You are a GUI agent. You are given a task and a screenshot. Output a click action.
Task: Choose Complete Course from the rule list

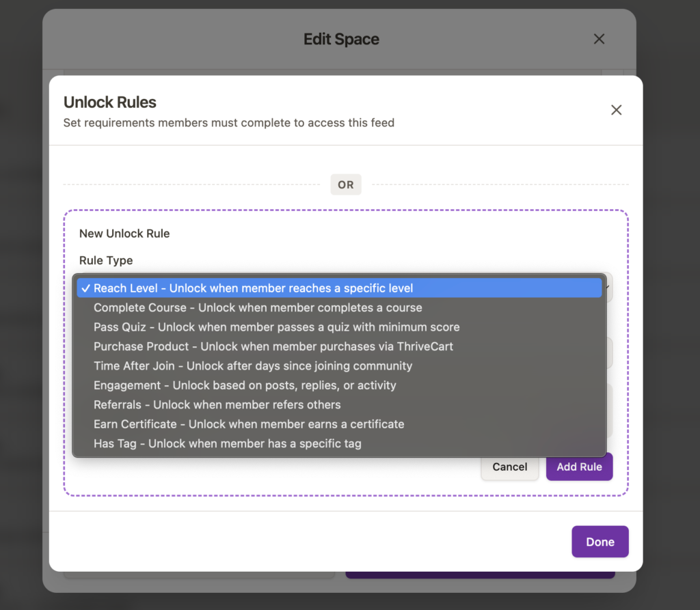258,307
